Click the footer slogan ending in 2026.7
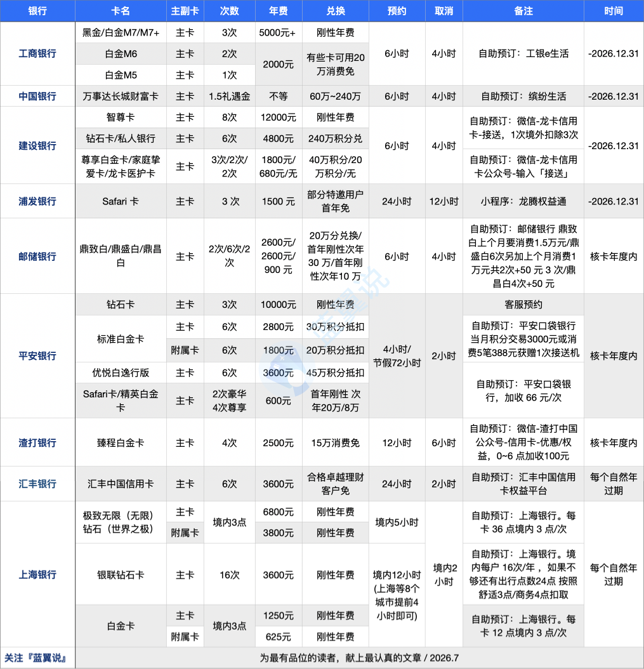Viewport: 644px width, 669px height. point(360,658)
